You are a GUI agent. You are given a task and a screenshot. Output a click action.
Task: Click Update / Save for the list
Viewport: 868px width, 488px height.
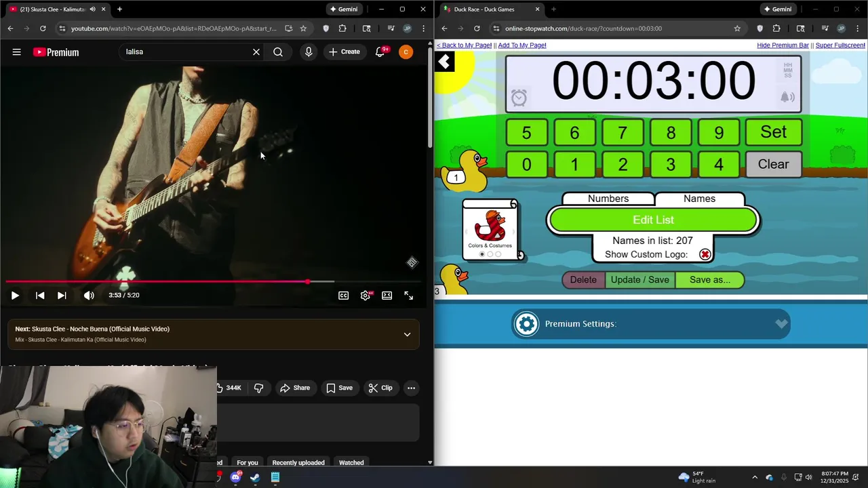640,280
